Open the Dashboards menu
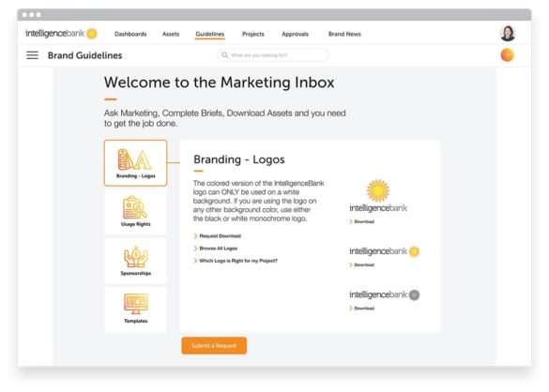The height and width of the screenshot is (392, 549). [x=130, y=34]
